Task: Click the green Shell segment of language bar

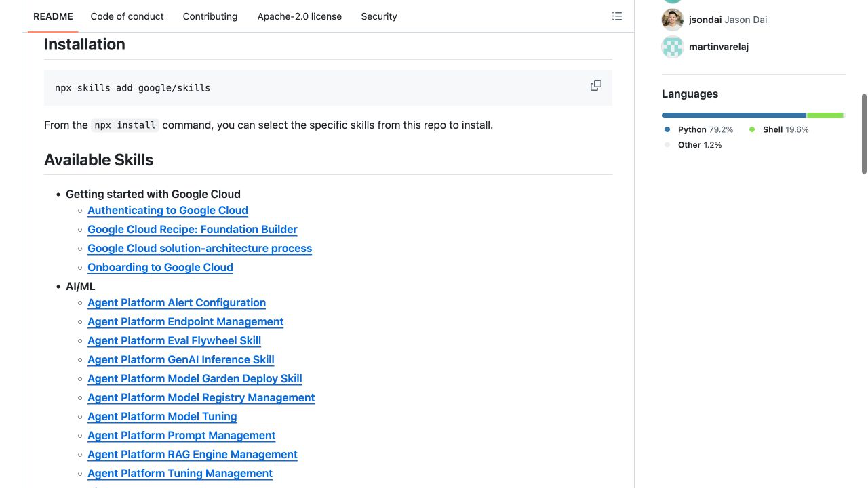Action: click(x=825, y=115)
